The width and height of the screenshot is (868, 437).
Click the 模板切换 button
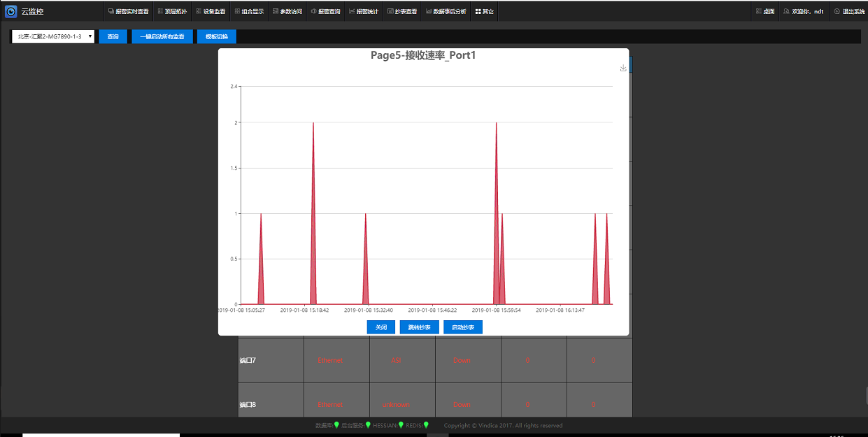(217, 36)
